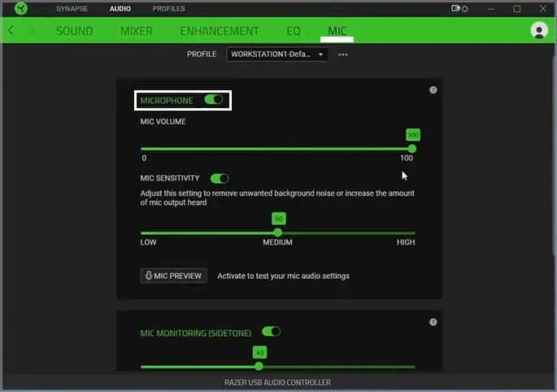Open the SYNAPSE top menu
The width and height of the screenshot is (557, 392).
[x=72, y=8]
